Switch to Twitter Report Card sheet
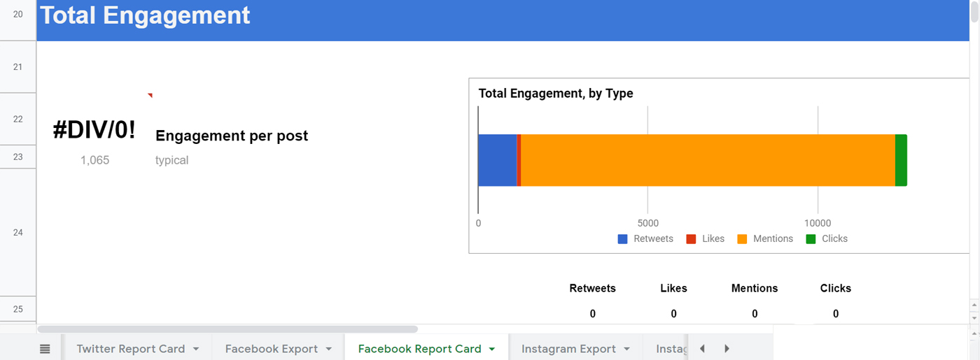Image resolution: width=980 pixels, height=360 pixels. (130, 349)
